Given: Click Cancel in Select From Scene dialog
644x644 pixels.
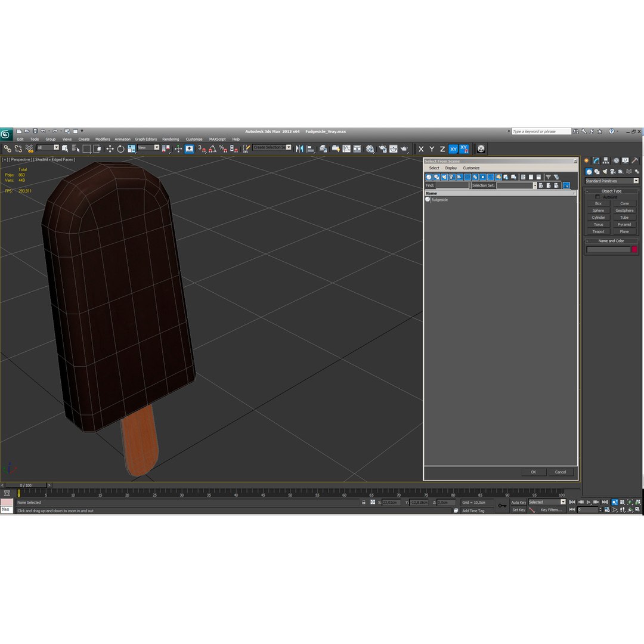Looking at the screenshot, I should pos(561,472).
